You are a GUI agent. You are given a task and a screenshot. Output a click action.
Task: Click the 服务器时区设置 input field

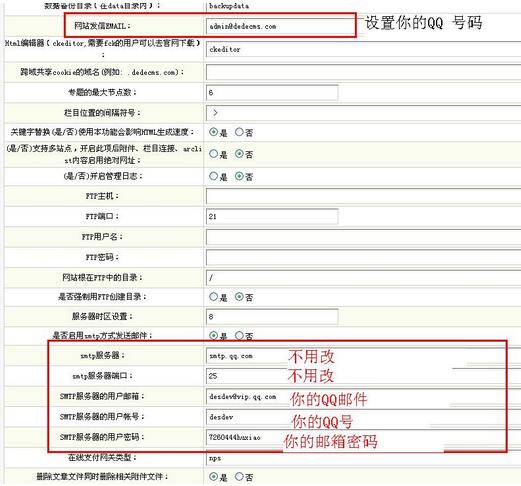272,316
